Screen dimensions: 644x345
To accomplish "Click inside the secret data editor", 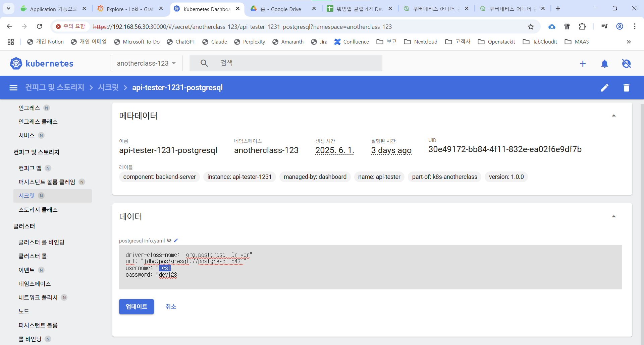I will 371,267.
